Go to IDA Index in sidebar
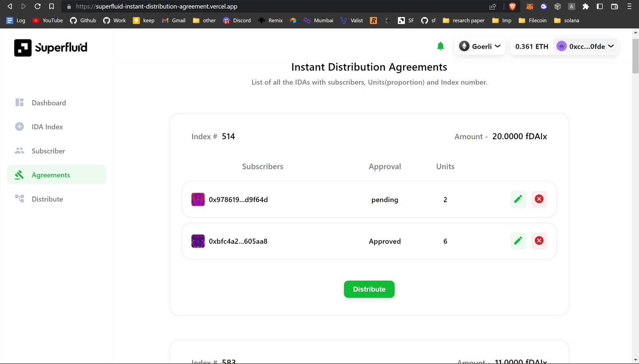Image resolution: width=639 pixels, height=364 pixels. pyautogui.click(x=57, y=127)
